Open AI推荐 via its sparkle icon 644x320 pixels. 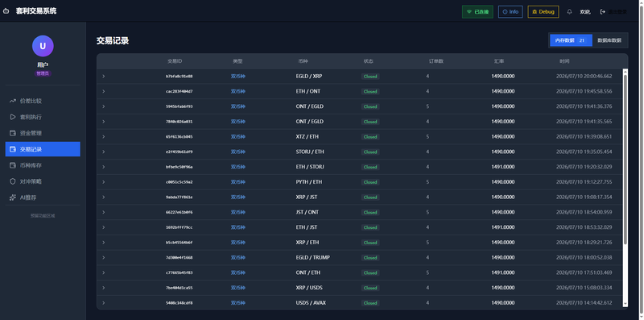pos(12,197)
